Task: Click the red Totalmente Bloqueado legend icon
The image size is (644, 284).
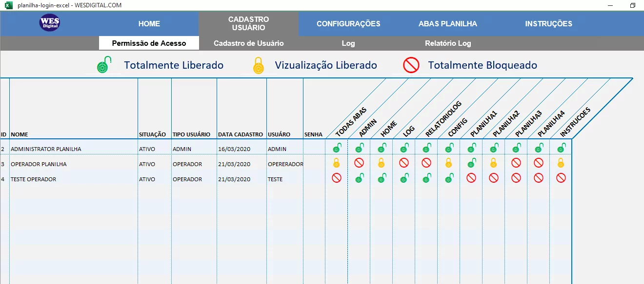Action: [411, 65]
